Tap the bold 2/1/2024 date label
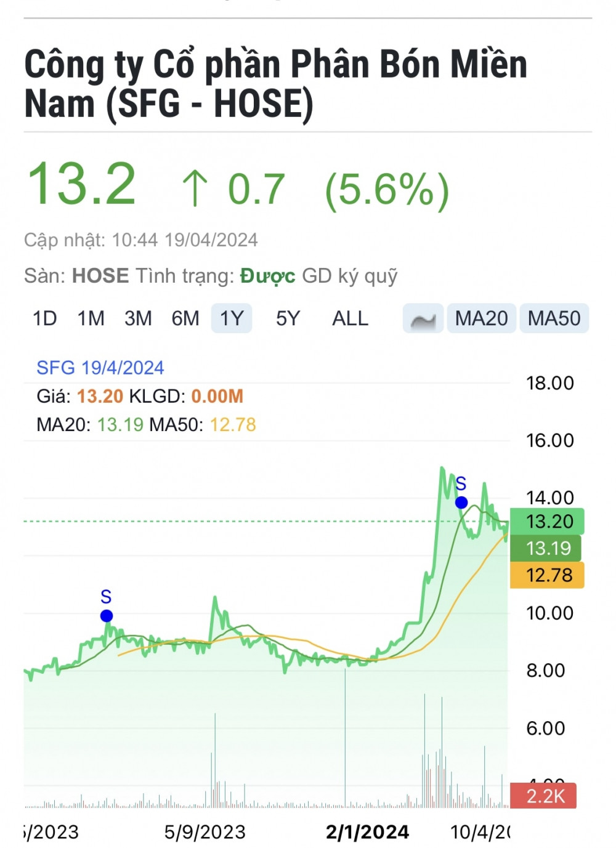This screenshot has height=848, width=616. pos(367,832)
